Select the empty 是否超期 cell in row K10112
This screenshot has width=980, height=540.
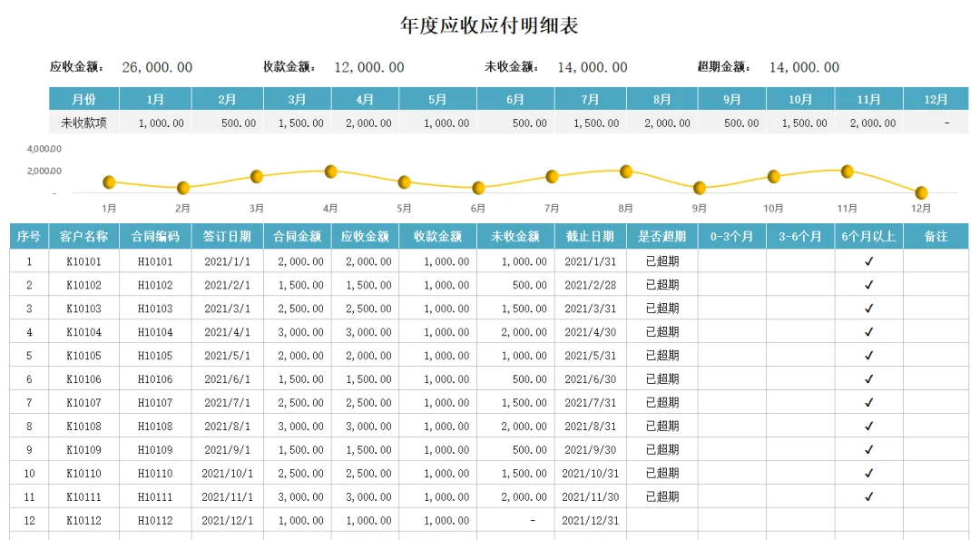[662, 521]
